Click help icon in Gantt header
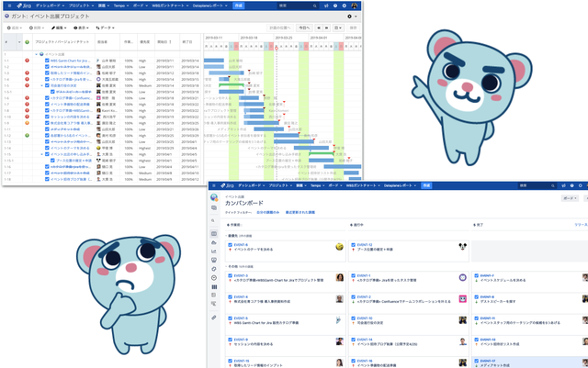 tap(335, 6)
